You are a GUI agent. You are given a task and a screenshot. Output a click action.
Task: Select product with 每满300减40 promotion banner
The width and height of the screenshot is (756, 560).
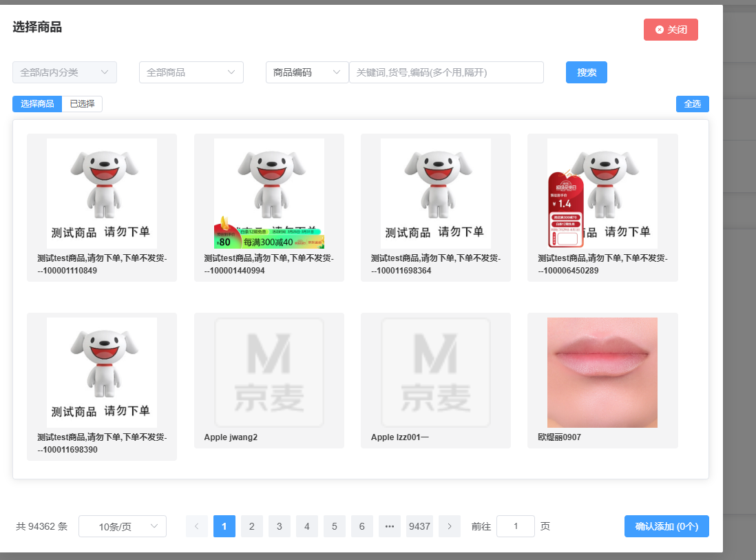pyautogui.click(x=269, y=194)
